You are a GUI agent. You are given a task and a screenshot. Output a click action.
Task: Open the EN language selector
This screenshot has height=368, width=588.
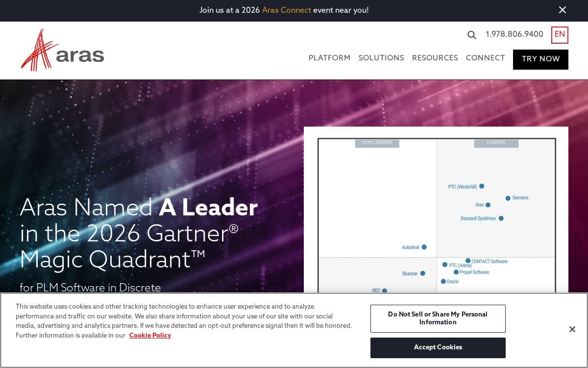point(560,35)
